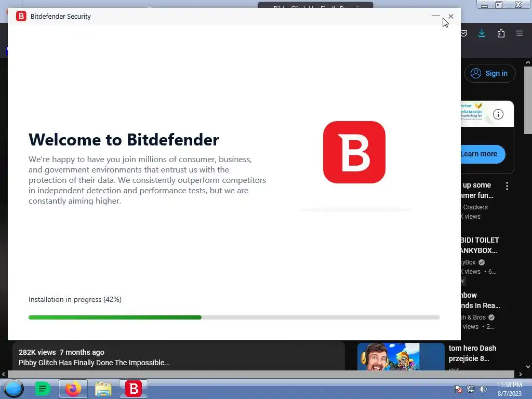Open the 'BIDI TOILET' video title

(480, 245)
